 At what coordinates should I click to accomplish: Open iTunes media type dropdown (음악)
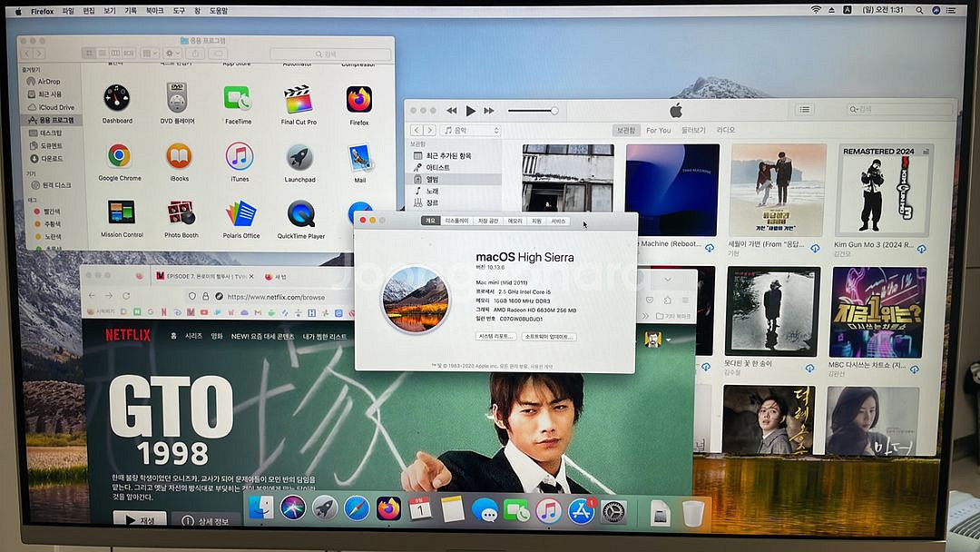point(471,130)
